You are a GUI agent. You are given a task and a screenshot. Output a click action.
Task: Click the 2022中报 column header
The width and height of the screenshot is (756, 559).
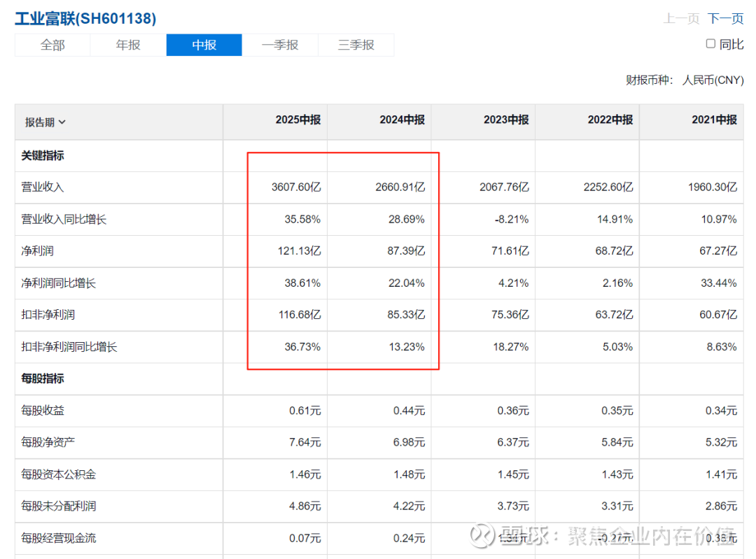click(610, 120)
